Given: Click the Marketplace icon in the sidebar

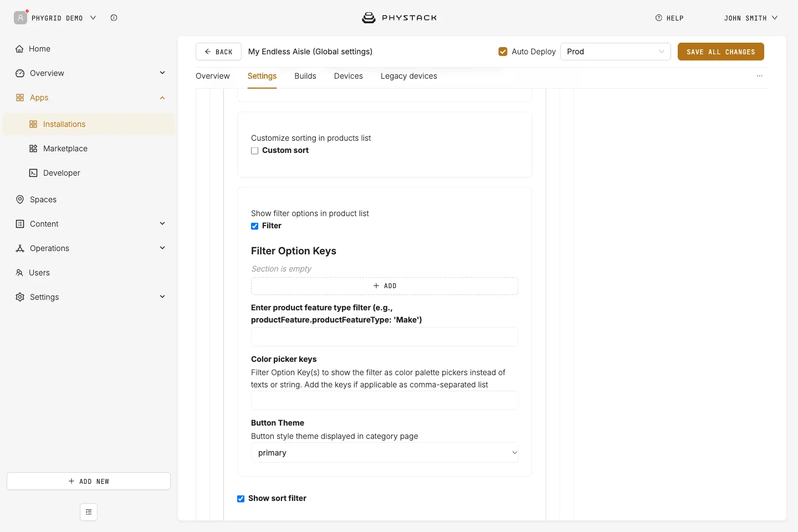Looking at the screenshot, I should coord(33,149).
